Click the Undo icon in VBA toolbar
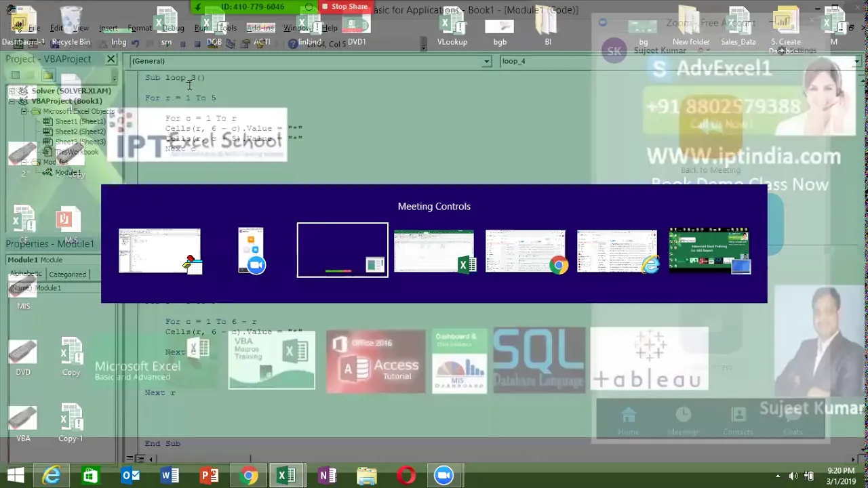 pos(135,43)
